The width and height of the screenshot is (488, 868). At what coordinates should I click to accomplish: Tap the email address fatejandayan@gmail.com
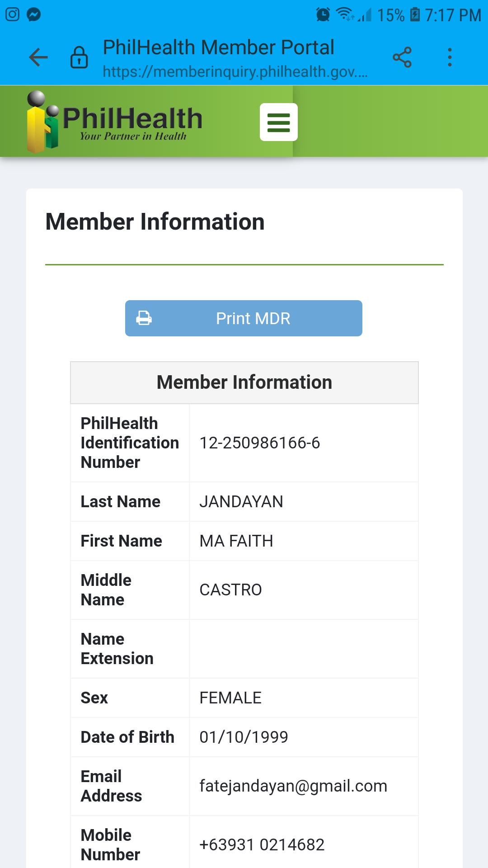point(293,786)
